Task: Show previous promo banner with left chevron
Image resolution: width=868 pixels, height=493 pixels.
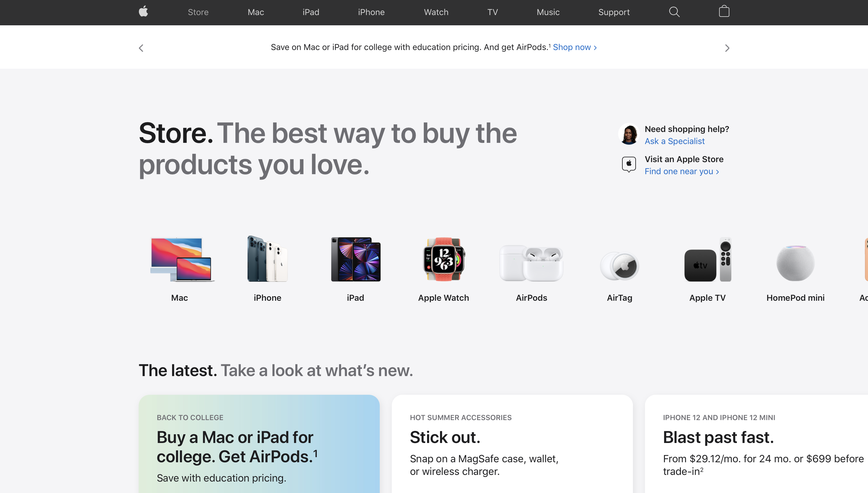Action: 141,48
